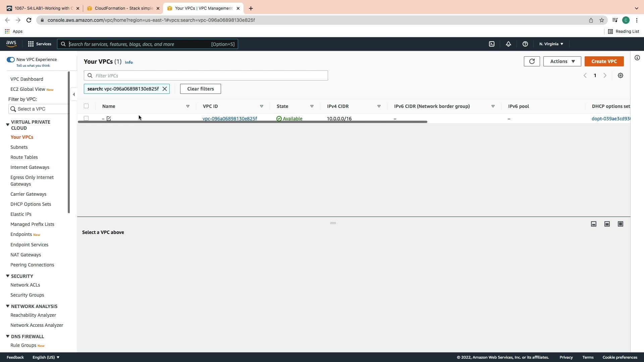Open AWS CloudShell icon
This screenshot has width=644, height=362.
492,44
